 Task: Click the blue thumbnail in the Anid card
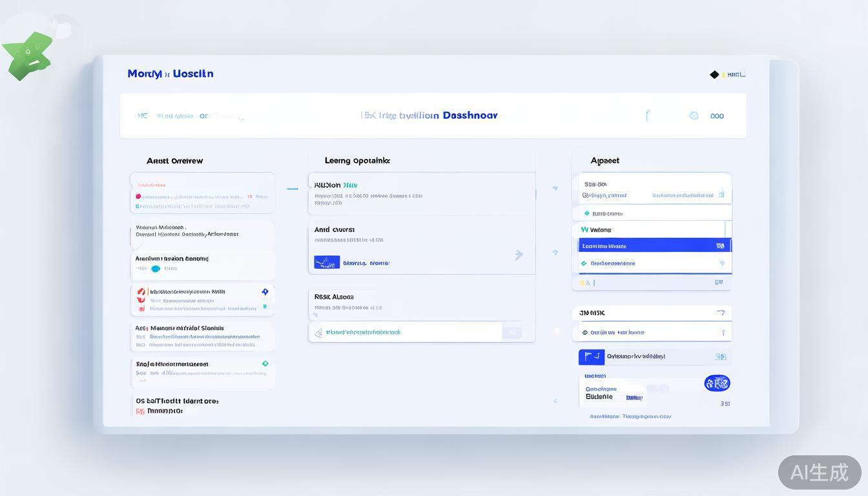point(327,262)
